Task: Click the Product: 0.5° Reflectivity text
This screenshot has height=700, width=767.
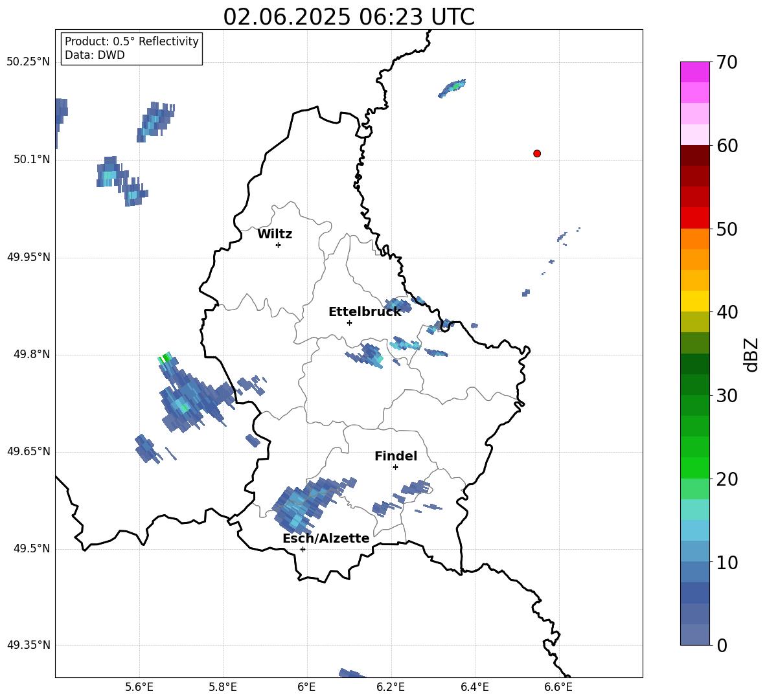Action: point(132,41)
